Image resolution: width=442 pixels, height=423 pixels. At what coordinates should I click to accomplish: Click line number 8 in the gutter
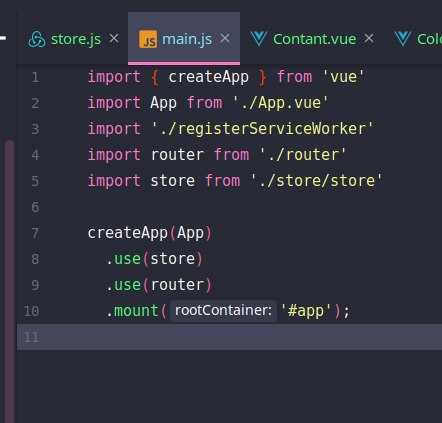pos(35,259)
